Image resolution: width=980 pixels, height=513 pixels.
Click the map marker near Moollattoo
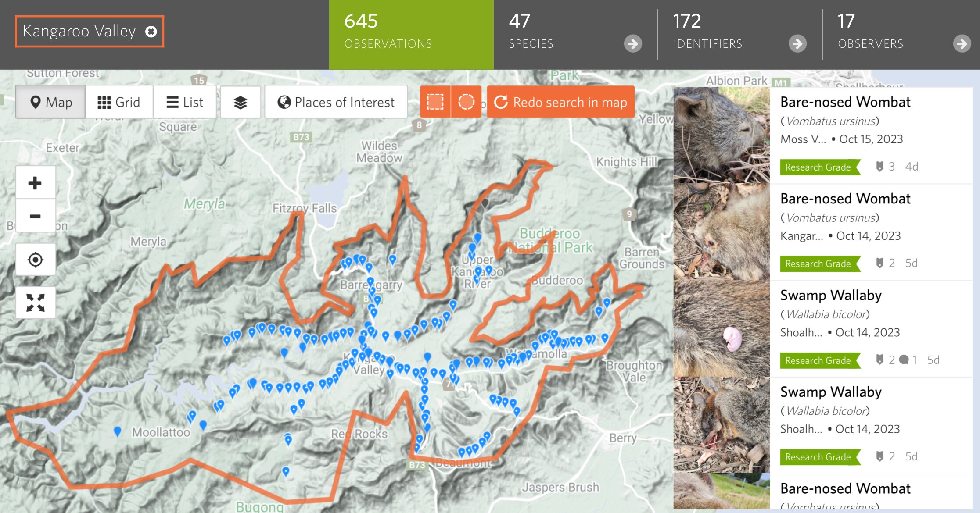click(x=117, y=431)
